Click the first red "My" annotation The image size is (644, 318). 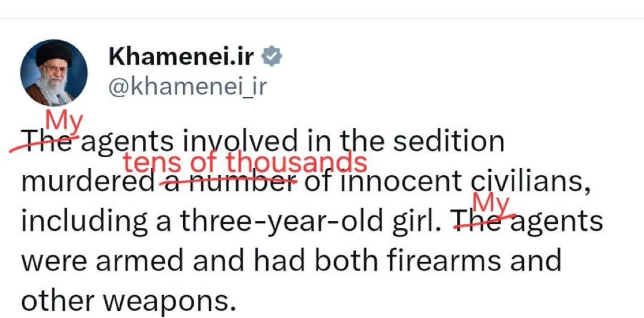coord(64,122)
